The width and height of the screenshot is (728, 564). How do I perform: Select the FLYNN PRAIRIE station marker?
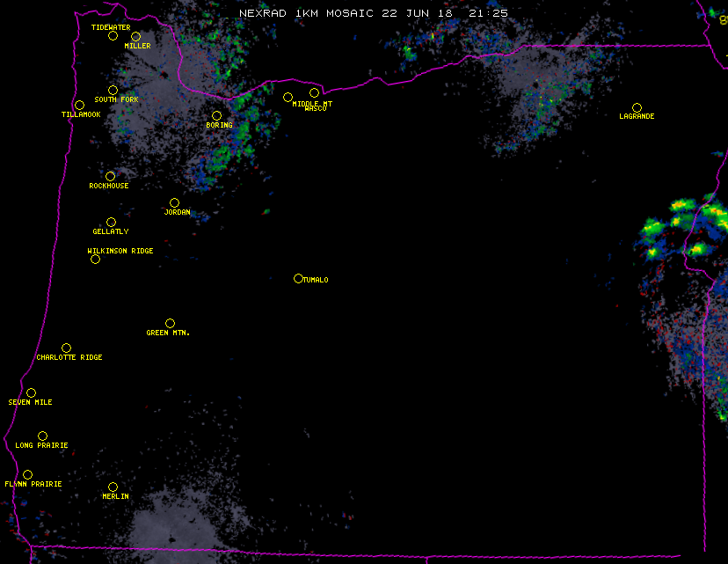click(x=27, y=474)
